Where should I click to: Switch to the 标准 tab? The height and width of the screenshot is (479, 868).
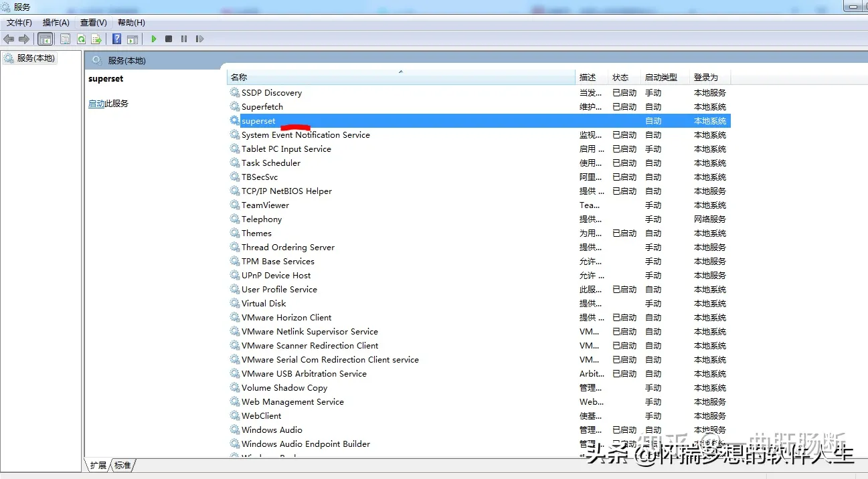[x=122, y=465]
